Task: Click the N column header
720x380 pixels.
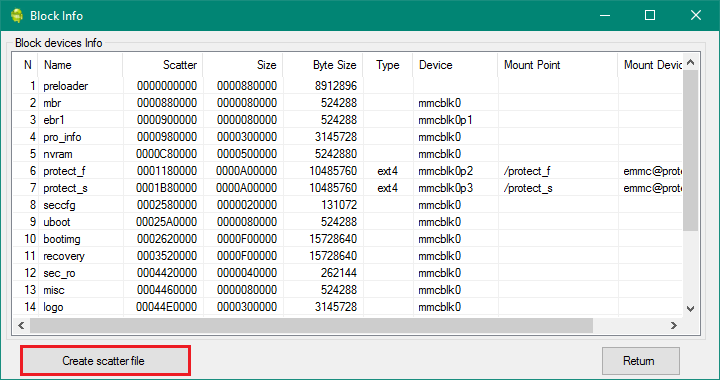Action: tap(25, 65)
